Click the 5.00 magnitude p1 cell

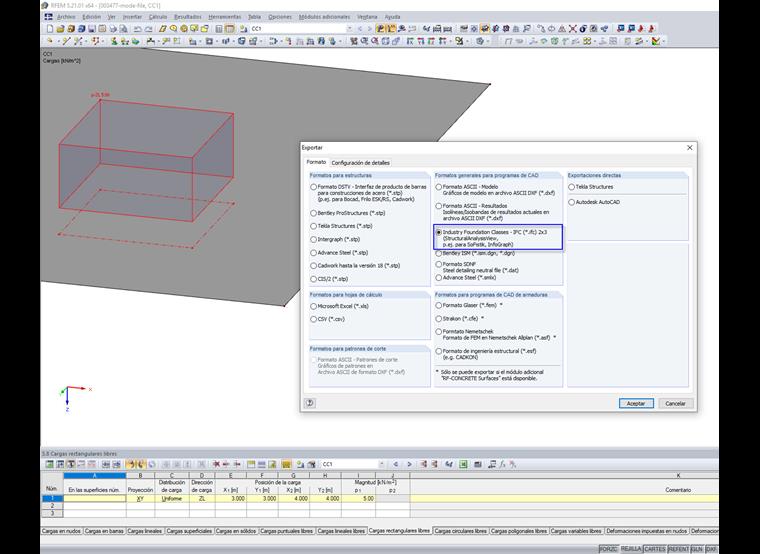coord(358,498)
